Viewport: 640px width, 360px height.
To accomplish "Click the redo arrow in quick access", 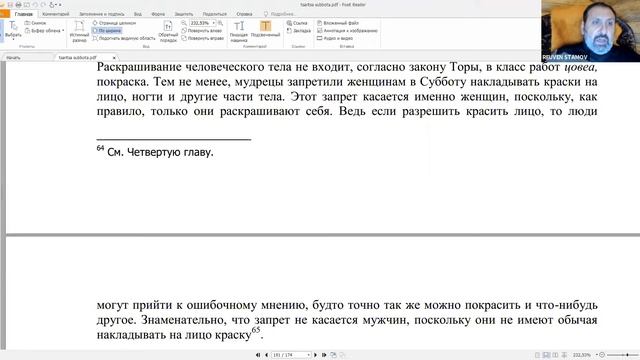I will tap(43, 4).
